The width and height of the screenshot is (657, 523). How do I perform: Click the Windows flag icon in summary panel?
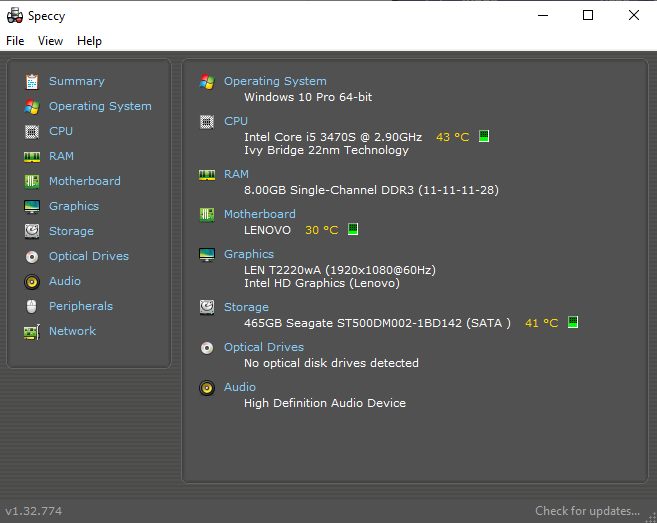[207, 82]
